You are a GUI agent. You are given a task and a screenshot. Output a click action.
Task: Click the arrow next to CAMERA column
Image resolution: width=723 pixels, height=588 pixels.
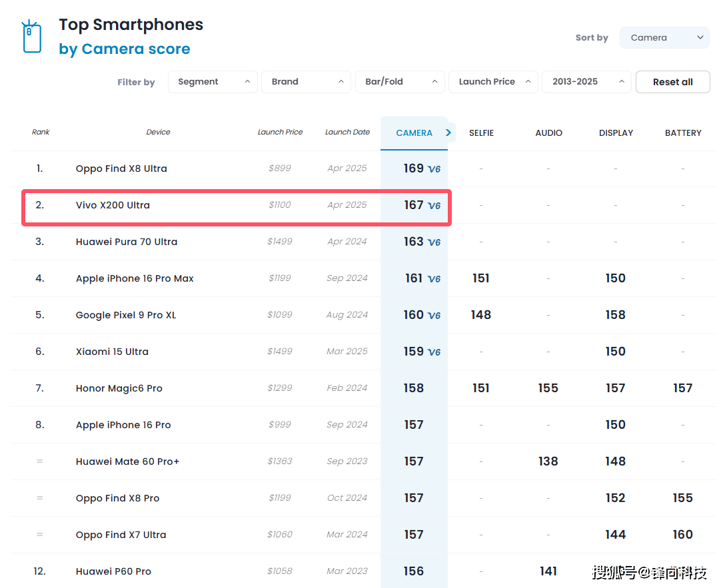448,133
